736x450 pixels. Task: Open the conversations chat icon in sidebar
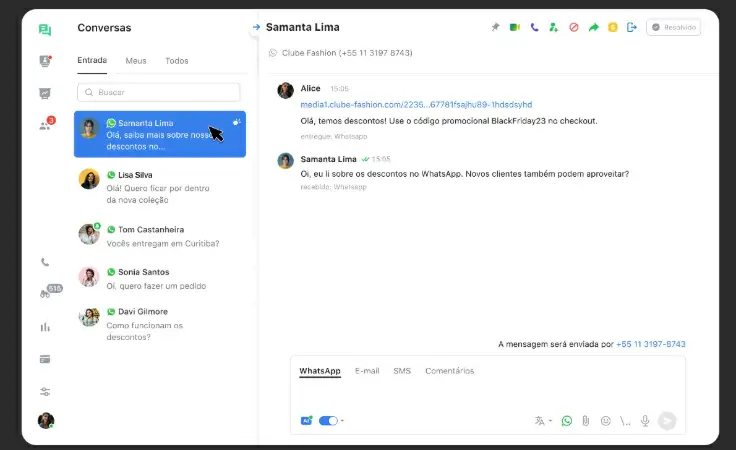(x=45, y=30)
